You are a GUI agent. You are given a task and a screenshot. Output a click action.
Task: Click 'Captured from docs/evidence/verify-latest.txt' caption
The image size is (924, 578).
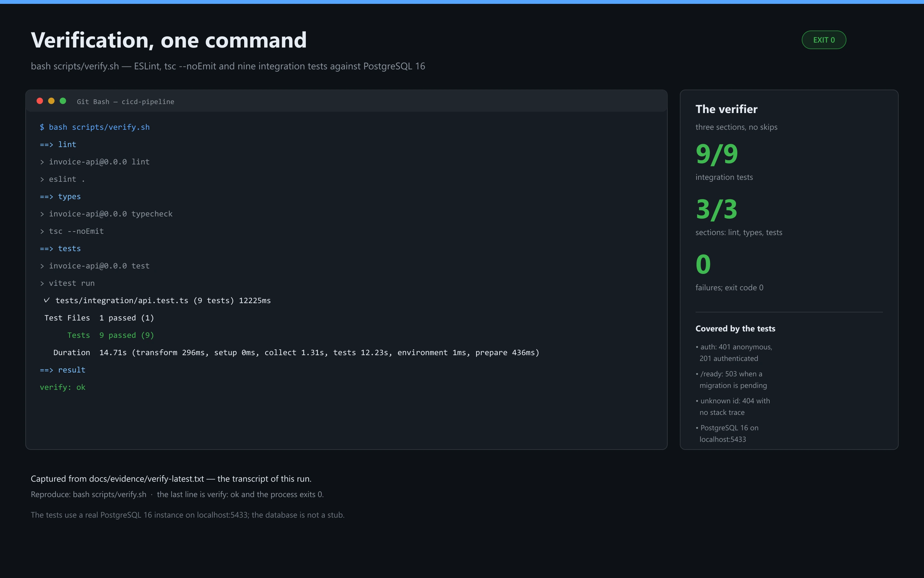coord(171,479)
